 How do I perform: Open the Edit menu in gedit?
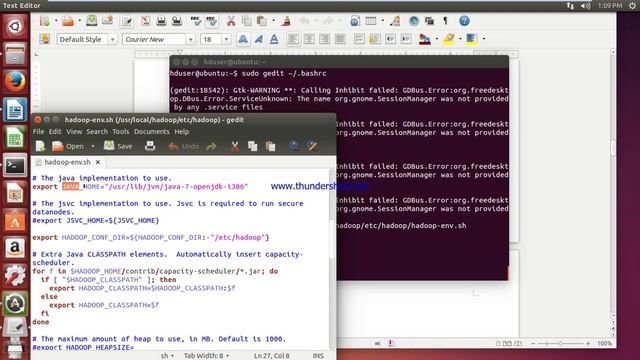point(55,131)
